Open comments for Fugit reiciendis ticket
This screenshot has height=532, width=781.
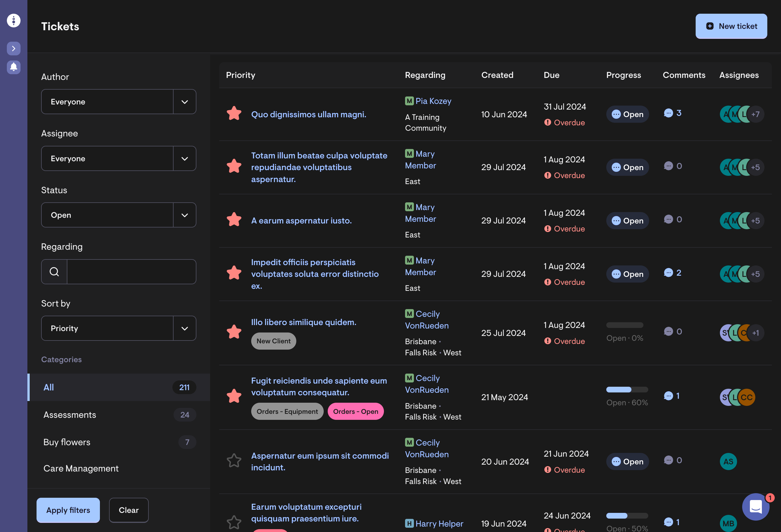pyautogui.click(x=672, y=396)
